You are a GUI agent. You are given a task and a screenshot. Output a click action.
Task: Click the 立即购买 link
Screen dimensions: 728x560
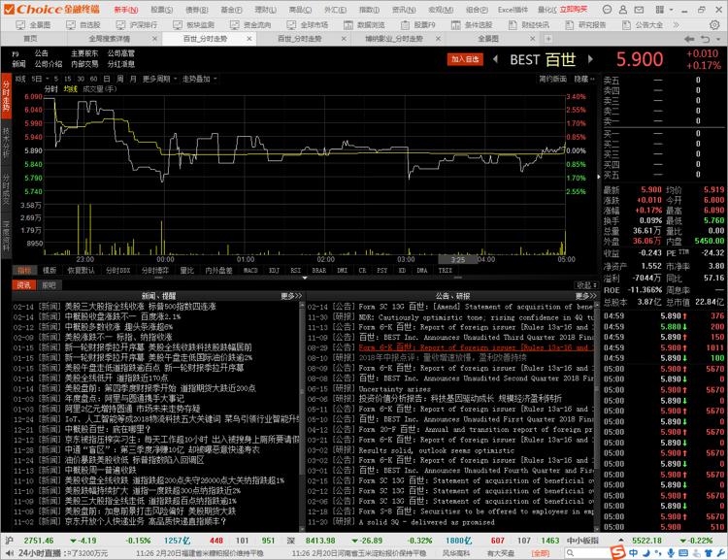click(x=574, y=10)
